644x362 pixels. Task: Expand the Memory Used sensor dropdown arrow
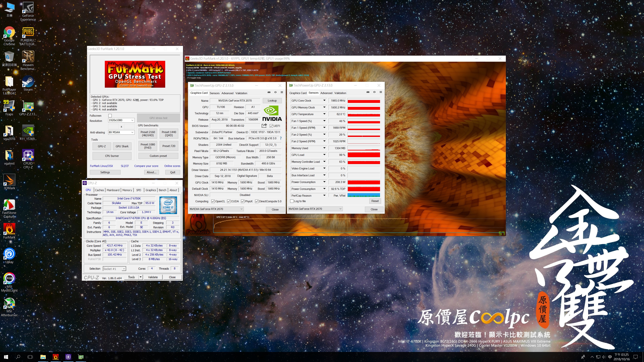[x=324, y=148]
